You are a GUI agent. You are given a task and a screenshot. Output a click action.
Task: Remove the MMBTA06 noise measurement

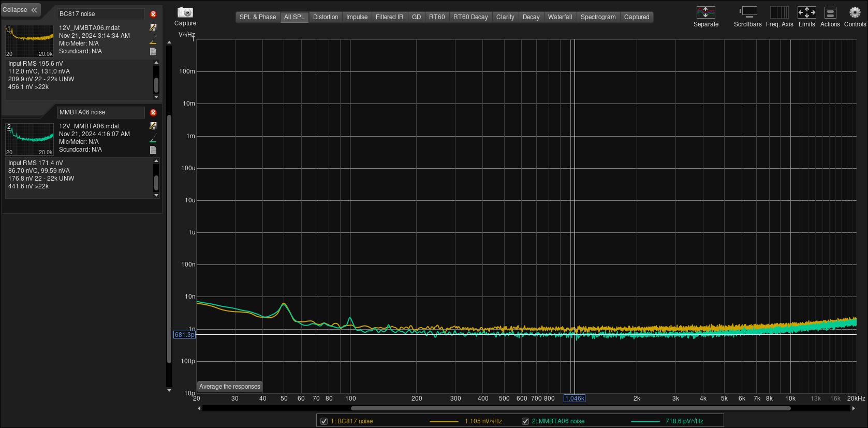(153, 112)
